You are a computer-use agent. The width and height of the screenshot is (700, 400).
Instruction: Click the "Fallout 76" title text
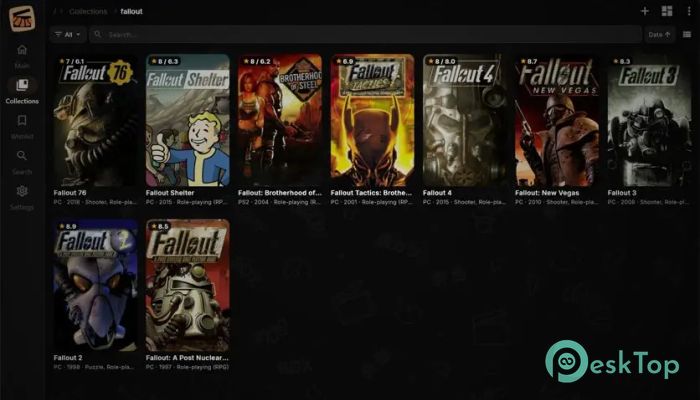70,193
